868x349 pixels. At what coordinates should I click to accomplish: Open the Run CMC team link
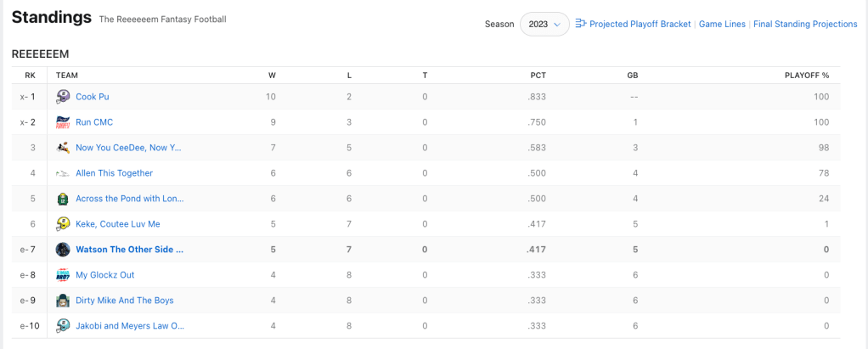(x=94, y=122)
